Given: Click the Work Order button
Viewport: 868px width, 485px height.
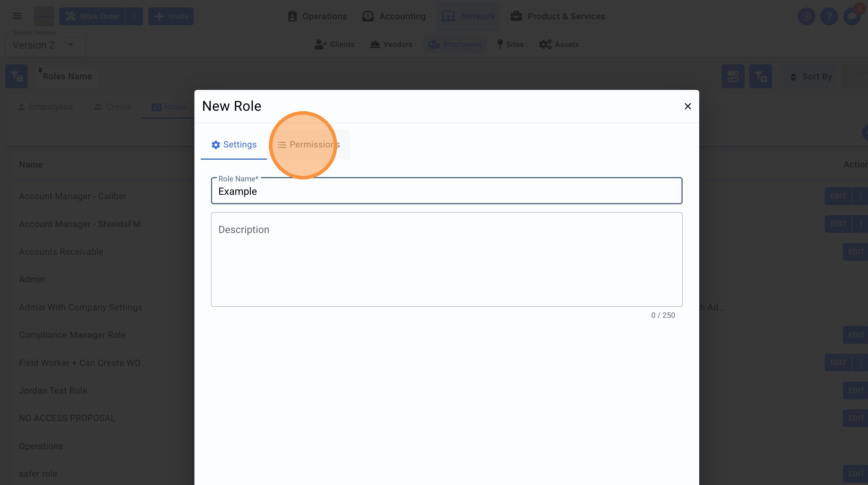Looking at the screenshot, I should [x=92, y=16].
